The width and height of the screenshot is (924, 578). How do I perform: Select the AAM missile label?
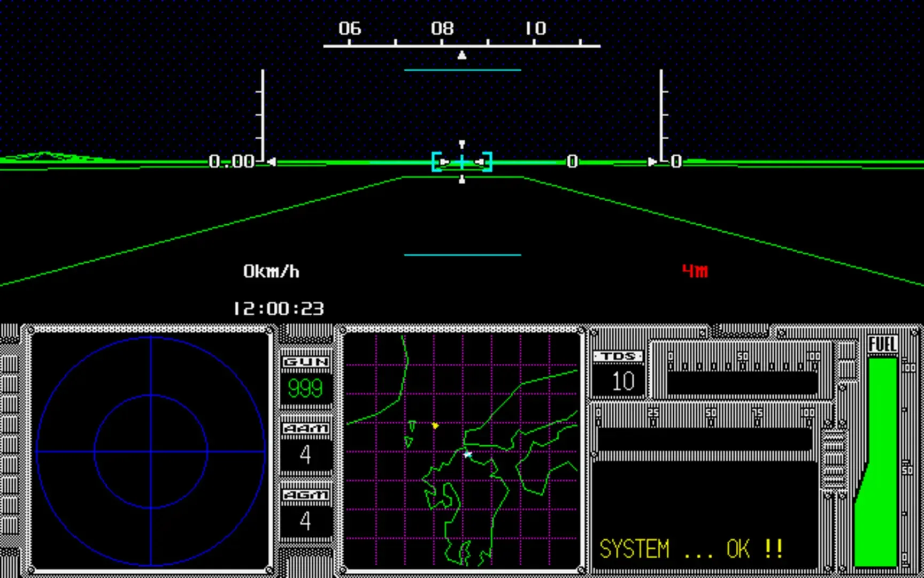[305, 429]
